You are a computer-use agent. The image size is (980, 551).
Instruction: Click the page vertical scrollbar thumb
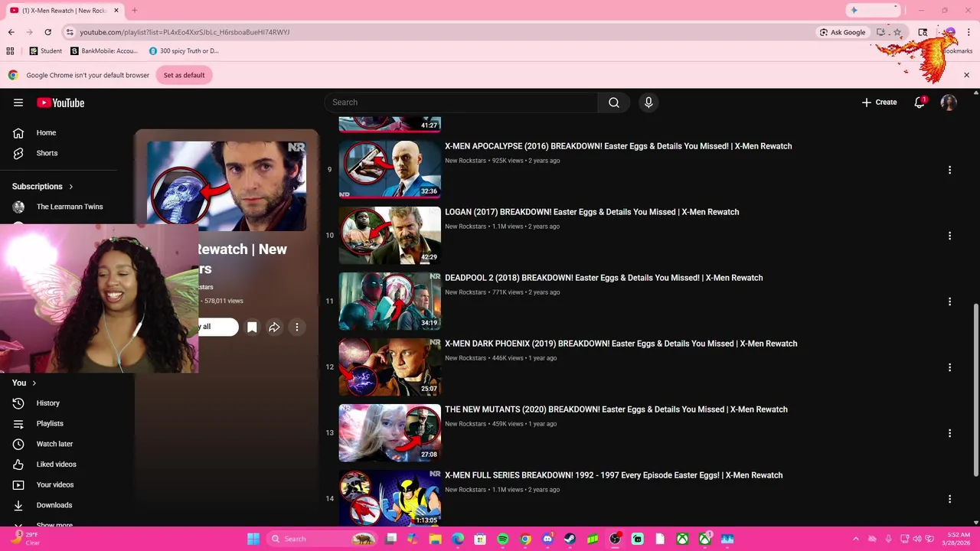975,390
